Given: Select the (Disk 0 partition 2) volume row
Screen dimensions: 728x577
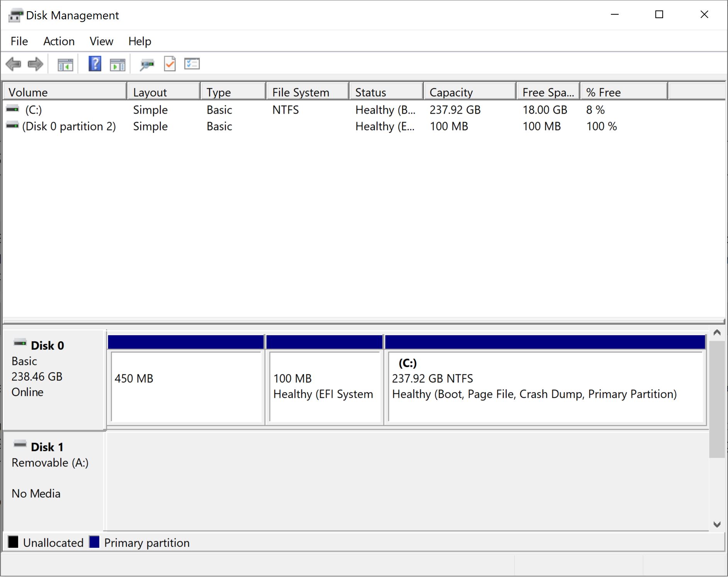Looking at the screenshot, I should tap(363, 126).
